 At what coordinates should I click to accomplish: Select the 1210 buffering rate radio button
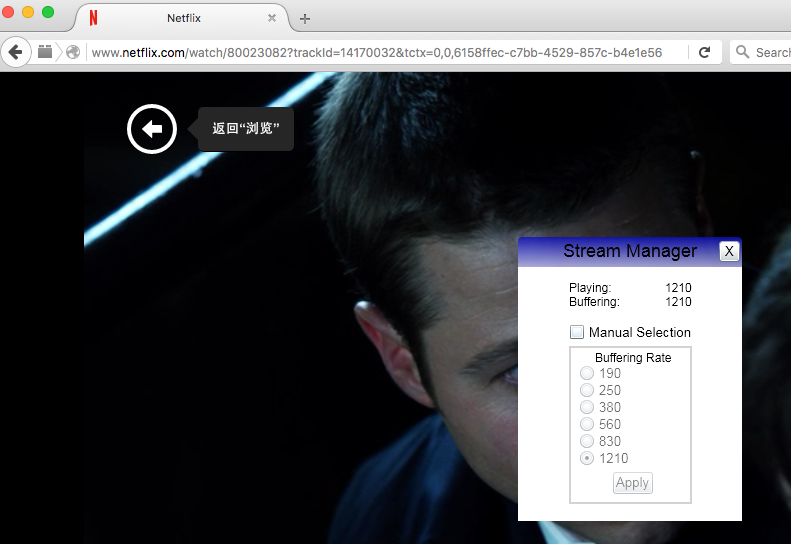587,458
